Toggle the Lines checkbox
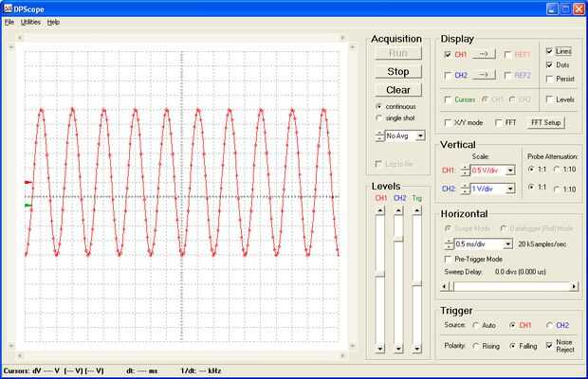Image resolution: width=588 pixels, height=379 pixels. coord(549,51)
